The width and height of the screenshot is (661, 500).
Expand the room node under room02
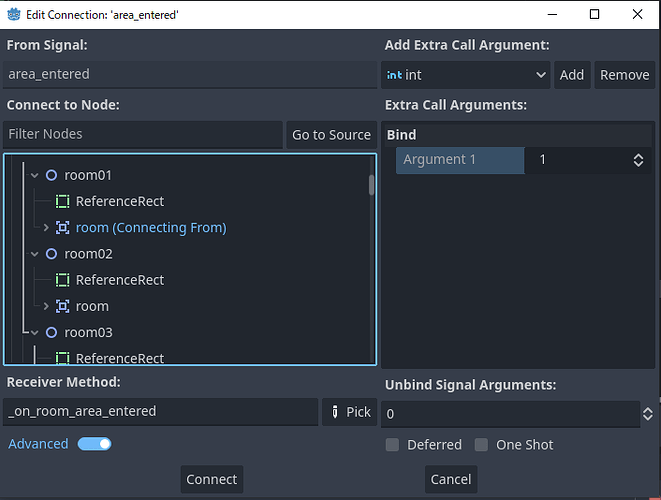(x=46, y=306)
